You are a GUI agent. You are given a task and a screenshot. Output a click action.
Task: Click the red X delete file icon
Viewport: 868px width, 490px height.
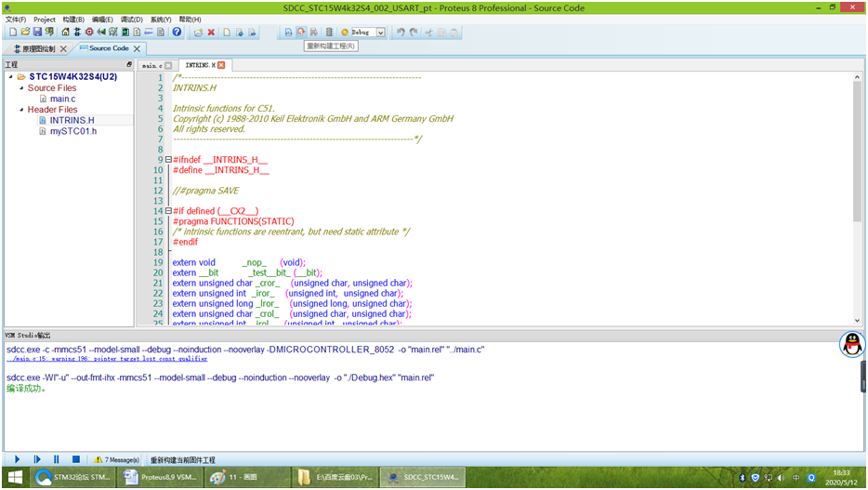[211, 33]
